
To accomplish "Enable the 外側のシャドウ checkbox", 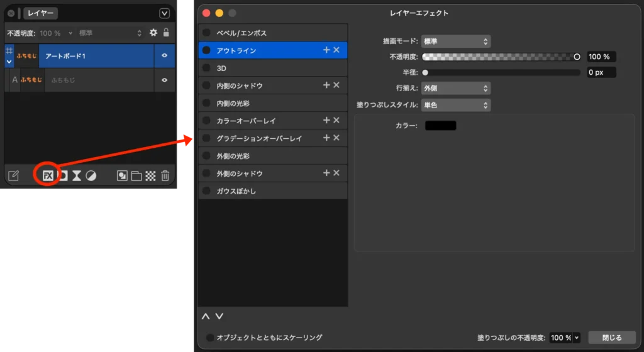I will [x=206, y=173].
